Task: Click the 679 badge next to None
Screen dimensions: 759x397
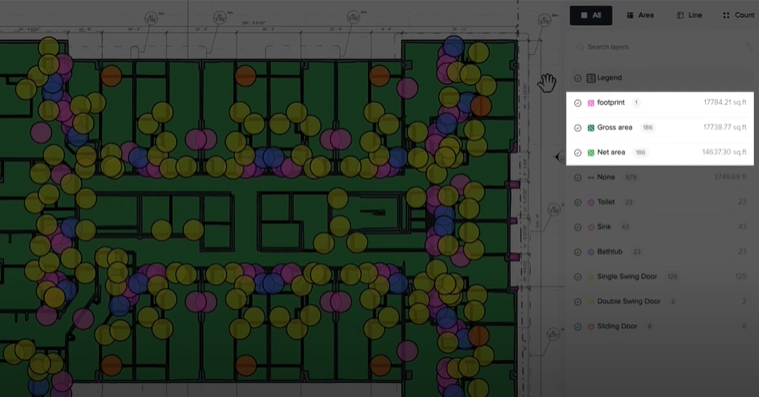Action: [631, 177]
